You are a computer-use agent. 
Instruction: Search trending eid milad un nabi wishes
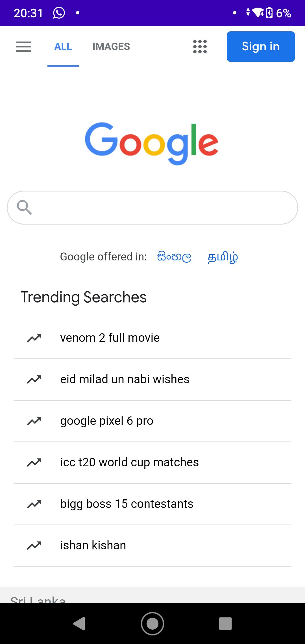coord(152,379)
